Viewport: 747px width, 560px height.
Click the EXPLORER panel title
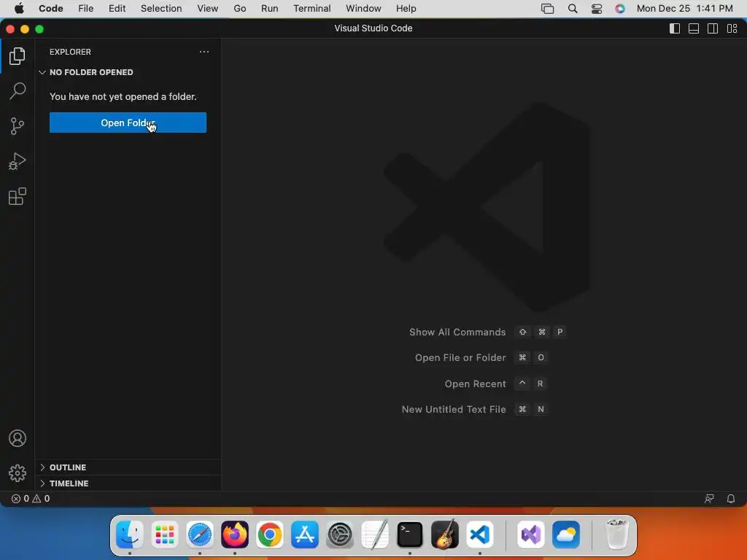(70, 52)
